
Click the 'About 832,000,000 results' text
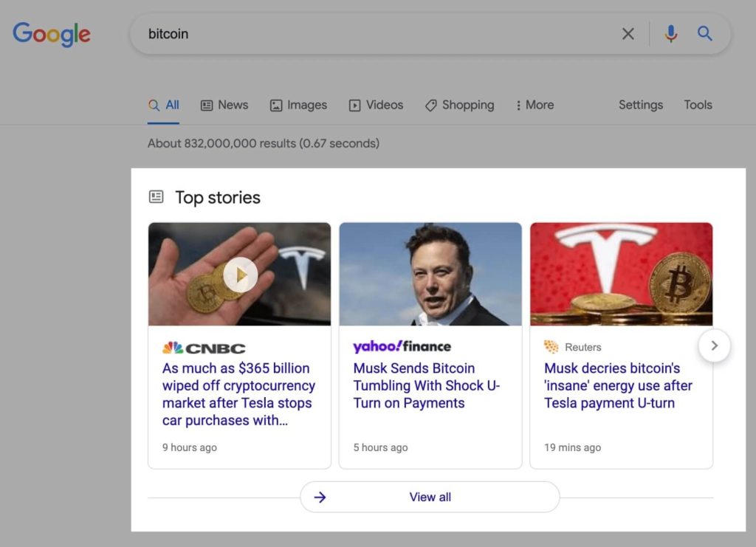point(264,143)
